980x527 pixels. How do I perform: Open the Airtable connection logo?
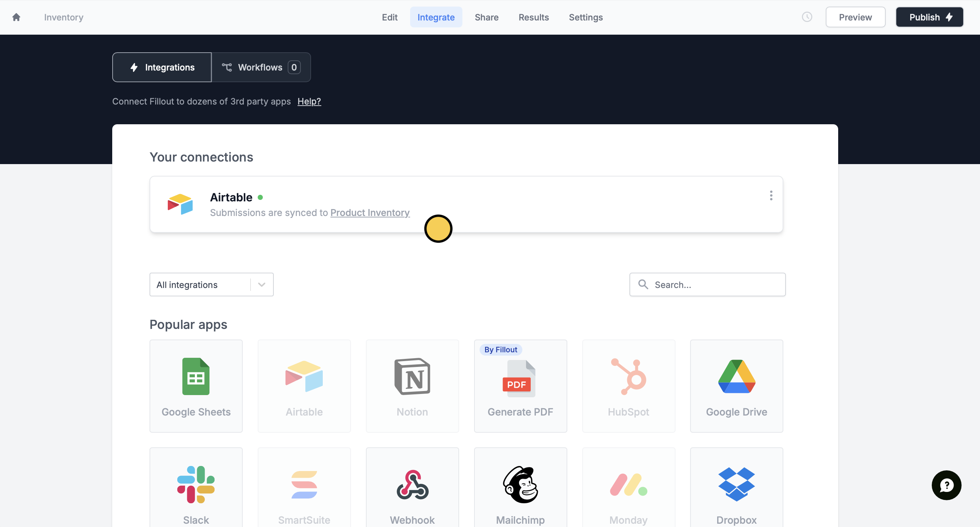click(x=180, y=204)
